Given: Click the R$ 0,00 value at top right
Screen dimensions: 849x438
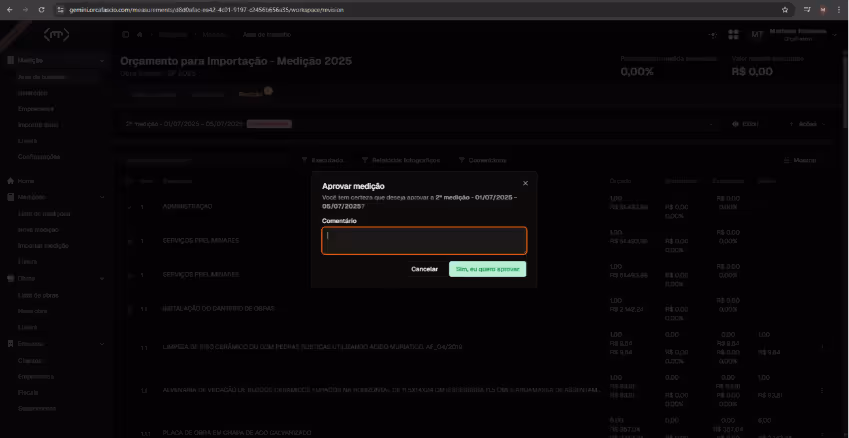Looking at the screenshot, I should point(752,71).
